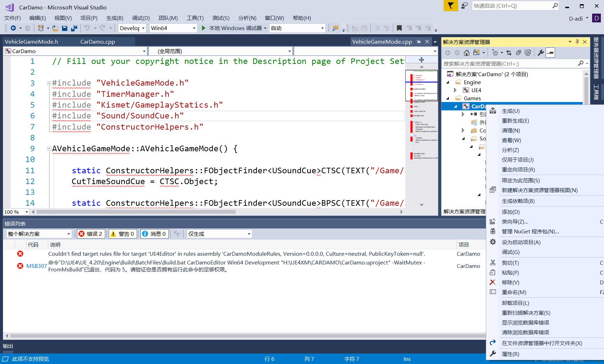Open the 自动 dropdown in toolbar
This screenshot has height=364, width=604.
pyautogui.click(x=298, y=28)
